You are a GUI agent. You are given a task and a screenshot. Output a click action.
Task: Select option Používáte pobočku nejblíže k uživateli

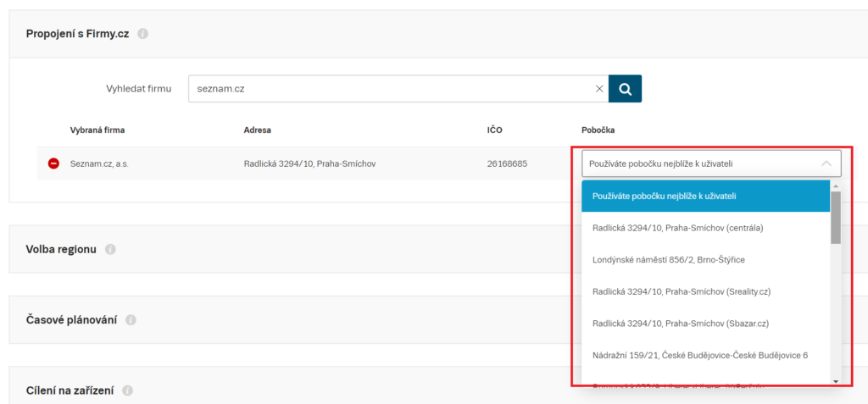pos(706,196)
